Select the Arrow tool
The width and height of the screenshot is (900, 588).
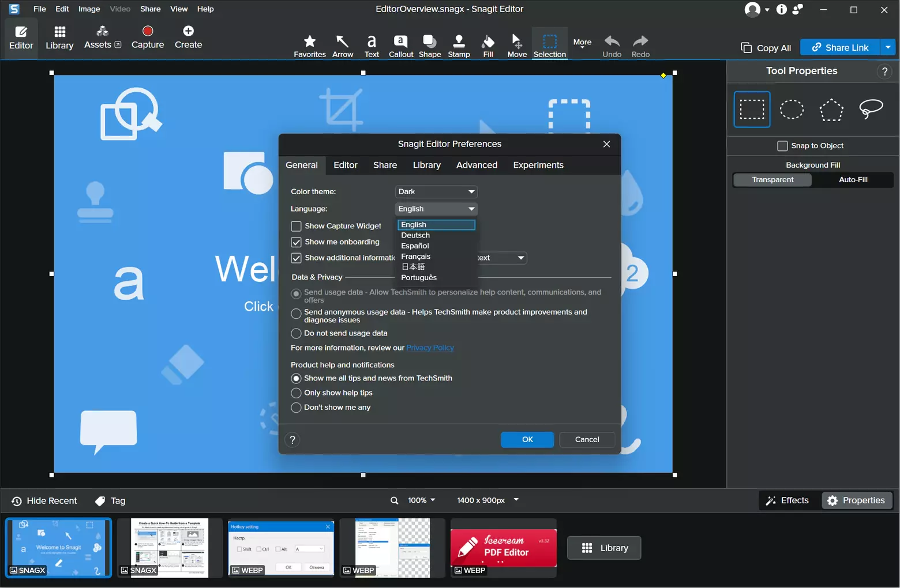pos(343,46)
